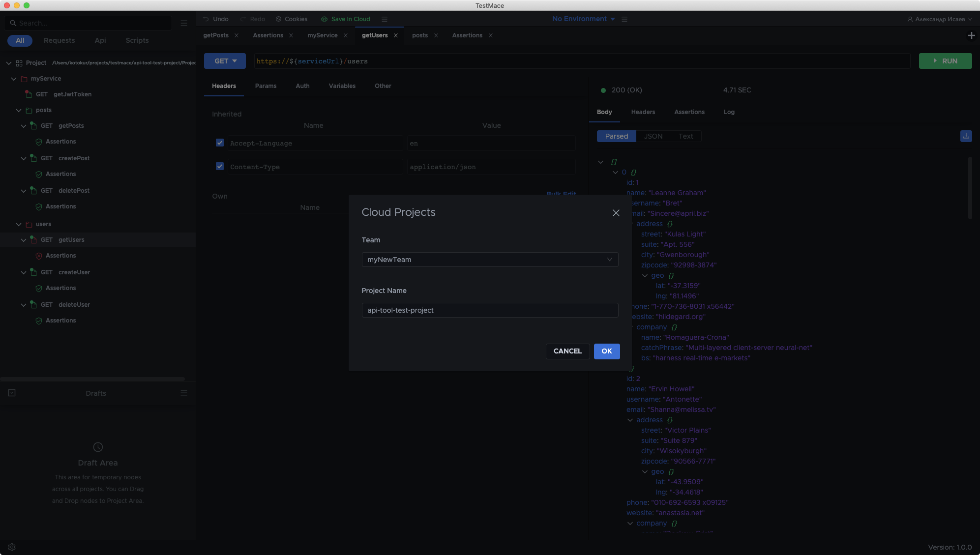Click the Save In Cloud cloud icon
980x555 pixels.
324,19
